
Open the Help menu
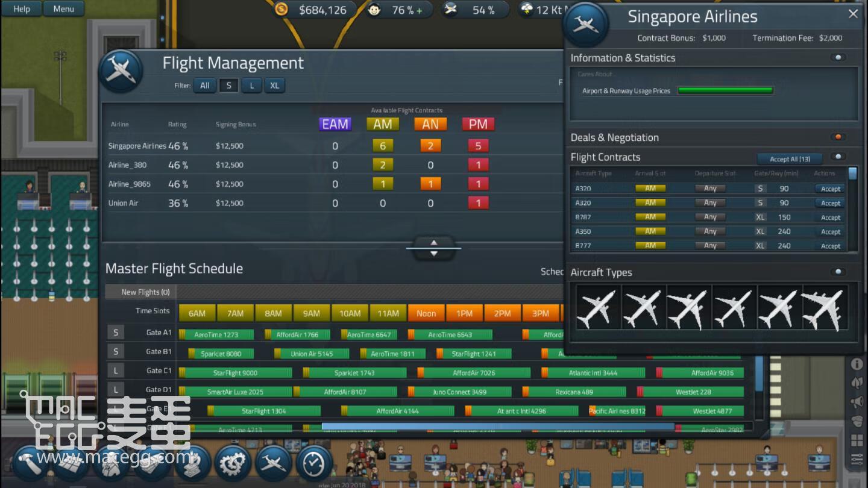pyautogui.click(x=22, y=8)
